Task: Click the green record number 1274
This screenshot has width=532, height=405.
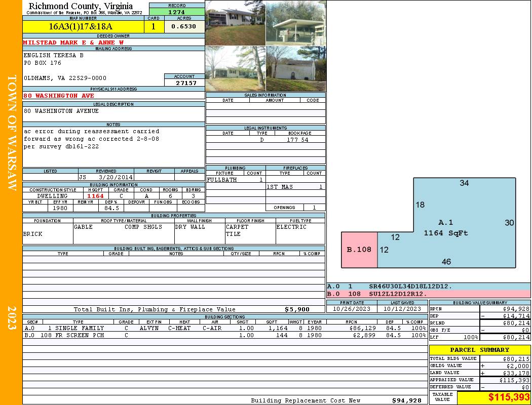Action: click(177, 12)
